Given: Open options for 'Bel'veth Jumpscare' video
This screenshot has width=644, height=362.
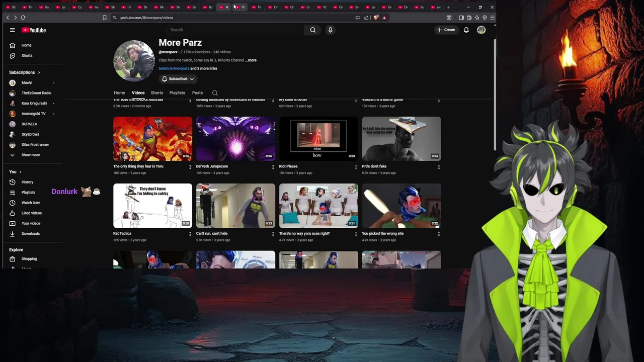Looking at the screenshot, I should [x=273, y=167].
